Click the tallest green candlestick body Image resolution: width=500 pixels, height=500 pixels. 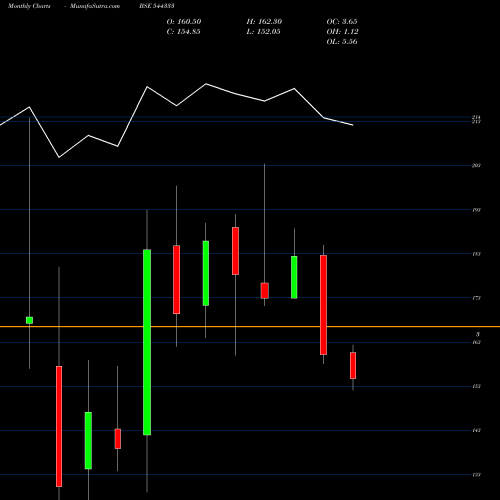tap(147, 342)
